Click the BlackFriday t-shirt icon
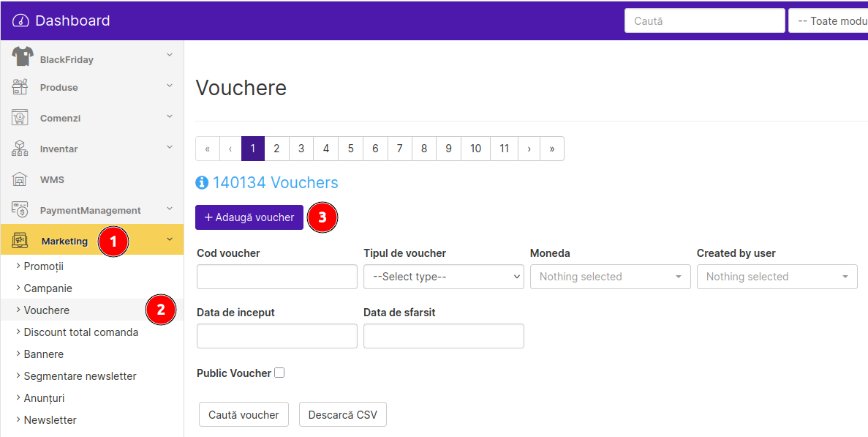 22,57
